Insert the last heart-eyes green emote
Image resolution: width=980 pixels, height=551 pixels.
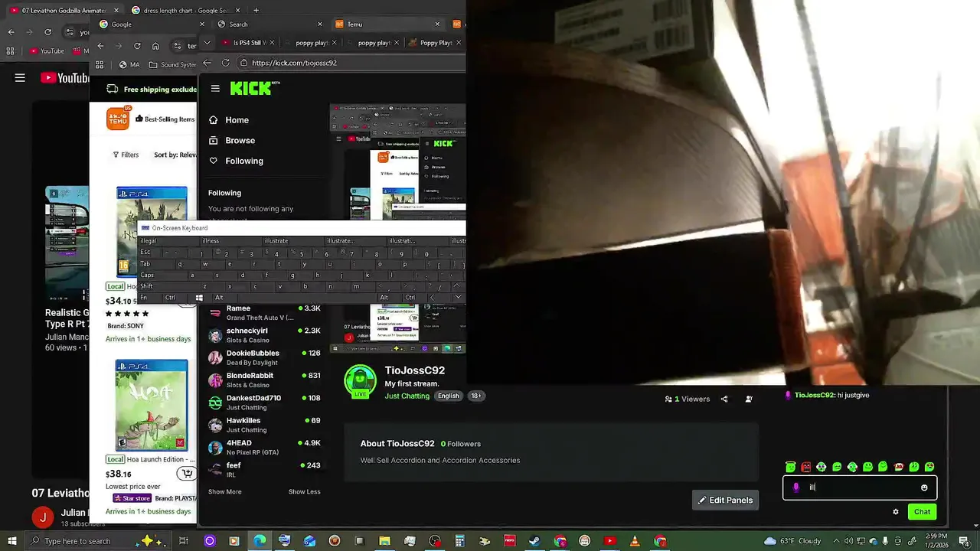pos(929,467)
